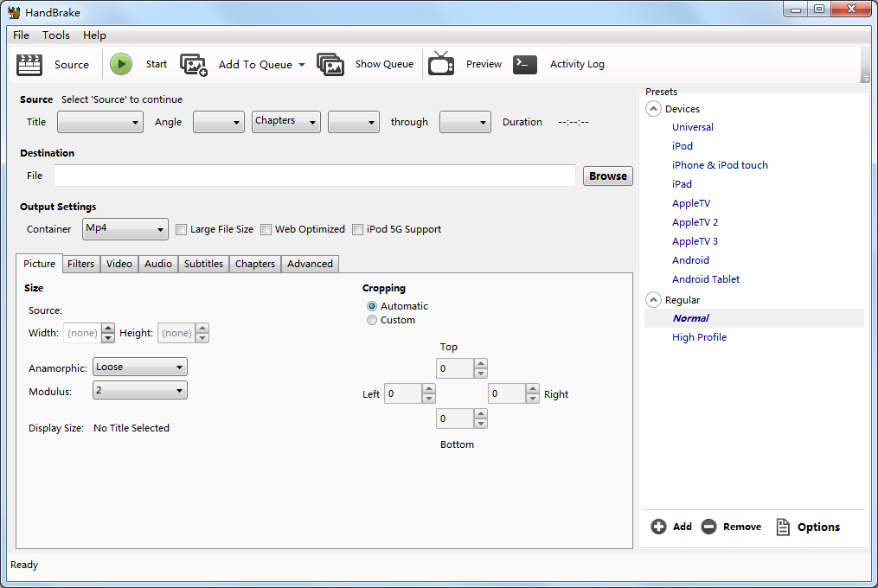Click the Preview label in toolbar
The height and width of the screenshot is (588, 878).
coord(484,64)
